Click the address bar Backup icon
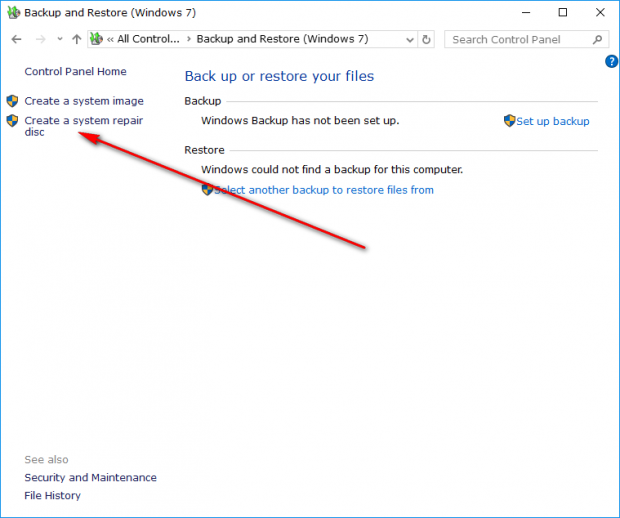Image resolution: width=620 pixels, height=518 pixels. point(96,39)
